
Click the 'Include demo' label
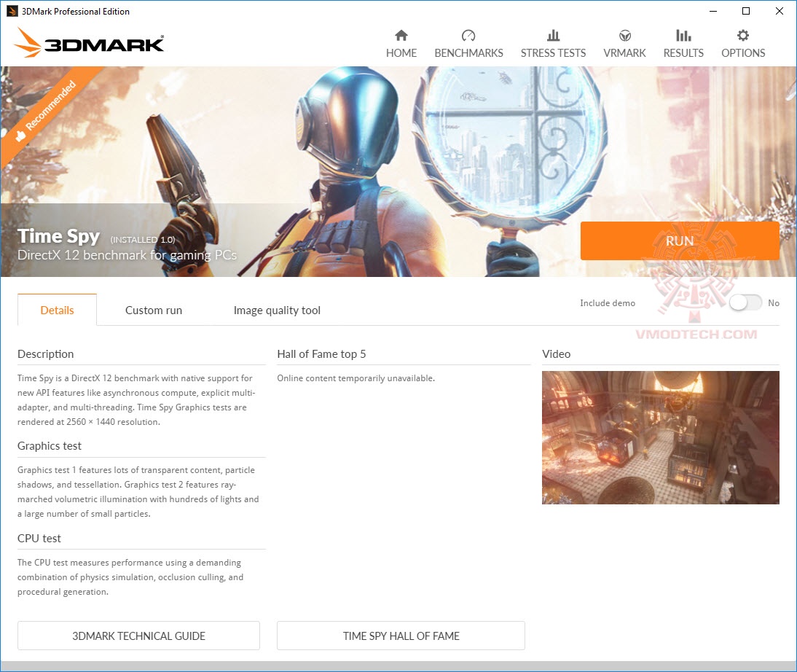tap(608, 302)
